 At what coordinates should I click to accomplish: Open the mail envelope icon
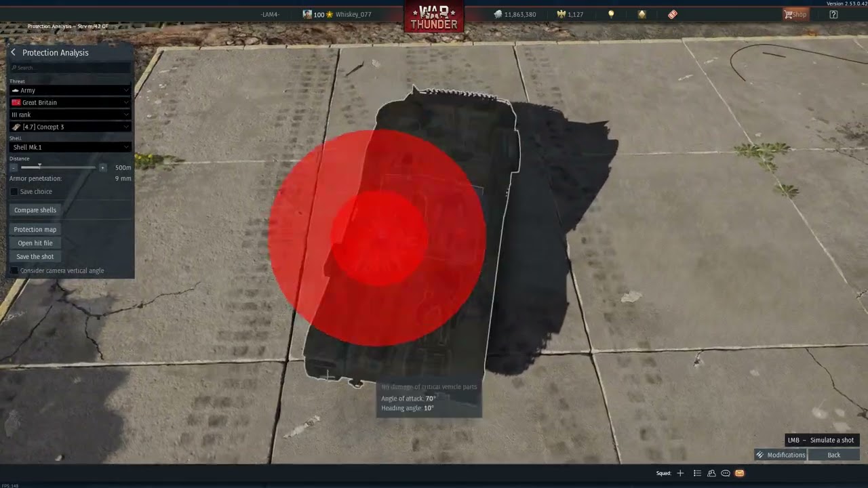pyautogui.click(x=740, y=473)
